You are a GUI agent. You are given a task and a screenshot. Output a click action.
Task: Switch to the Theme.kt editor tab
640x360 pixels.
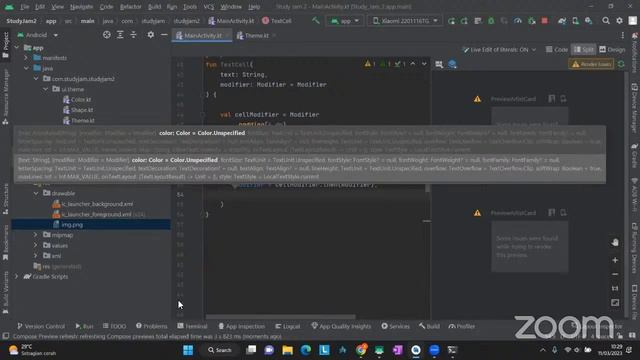255,36
